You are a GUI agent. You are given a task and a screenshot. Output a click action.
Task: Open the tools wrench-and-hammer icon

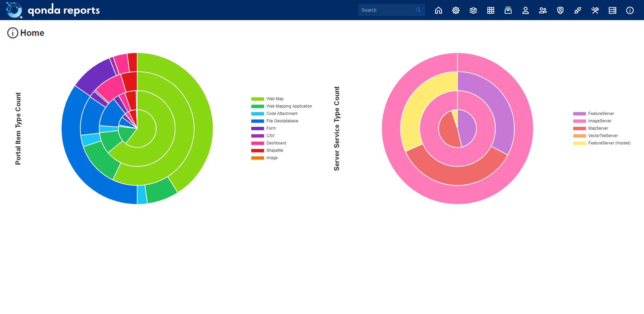(x=595, y=10)
